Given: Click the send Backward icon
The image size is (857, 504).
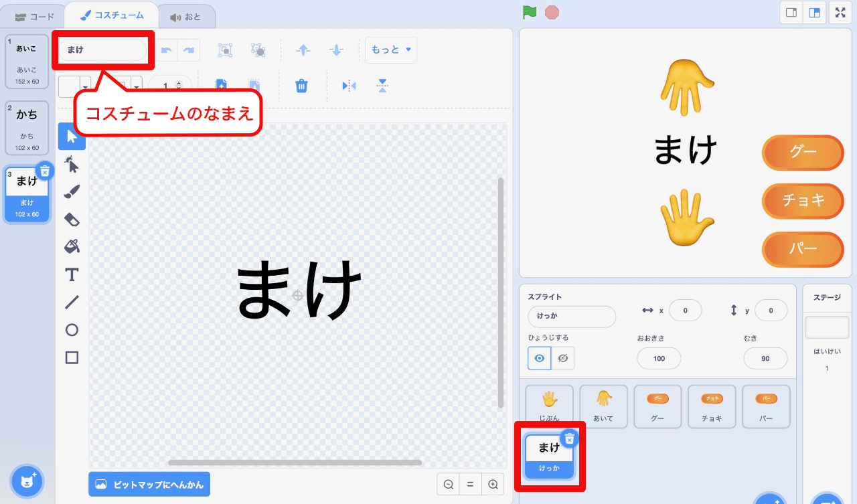Looking at the screenshot, I should pos(337,50).
